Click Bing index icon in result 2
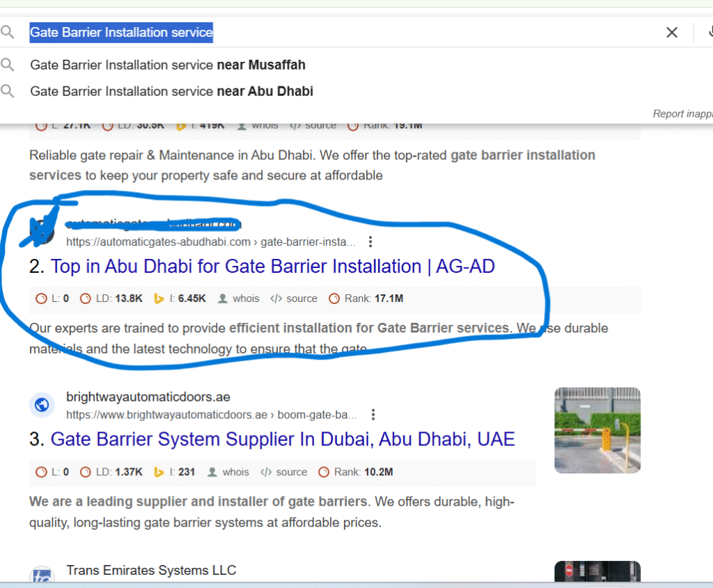This screenshot has height=588, width=713. tap(159, 299)
